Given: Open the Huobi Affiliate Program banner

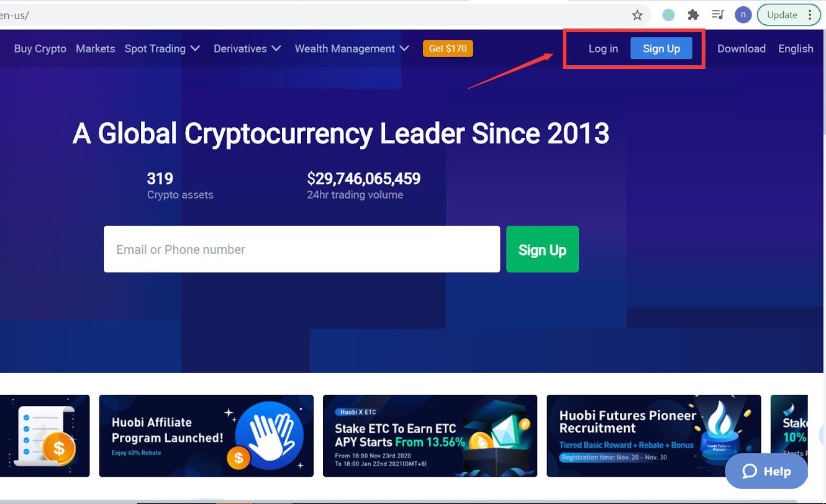Looking at the screenshot, I should point(206,436).
